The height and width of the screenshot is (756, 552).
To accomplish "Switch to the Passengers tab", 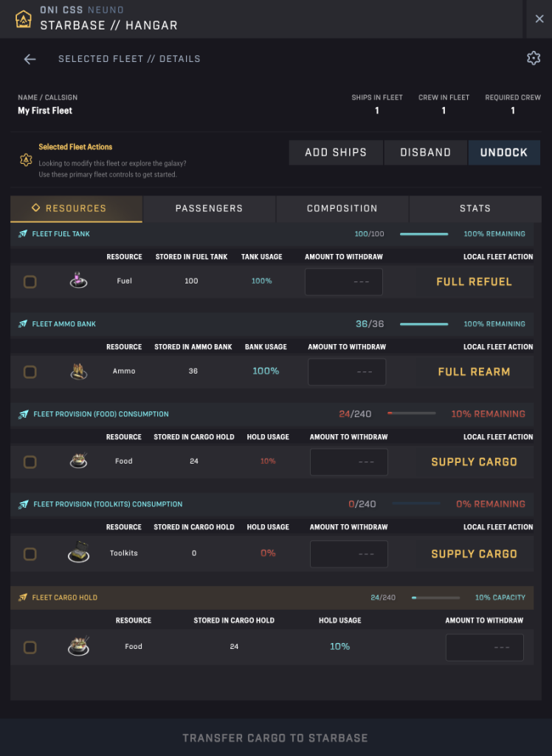I will point(209,208).
